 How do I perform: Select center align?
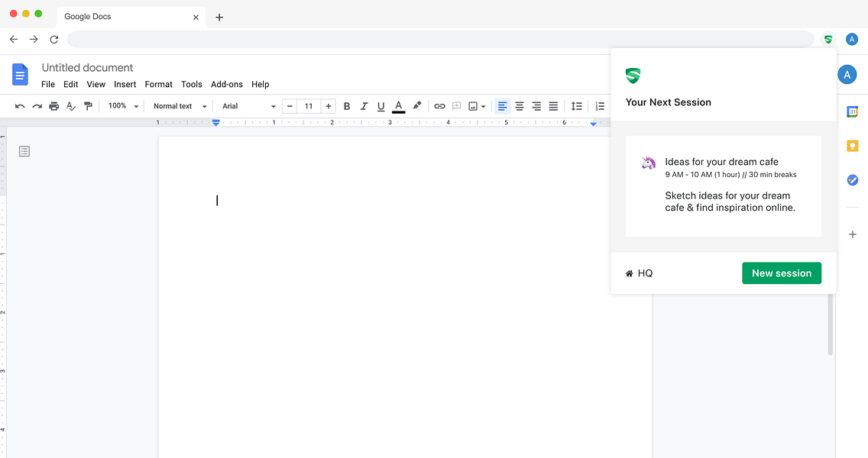pos(520,106)
